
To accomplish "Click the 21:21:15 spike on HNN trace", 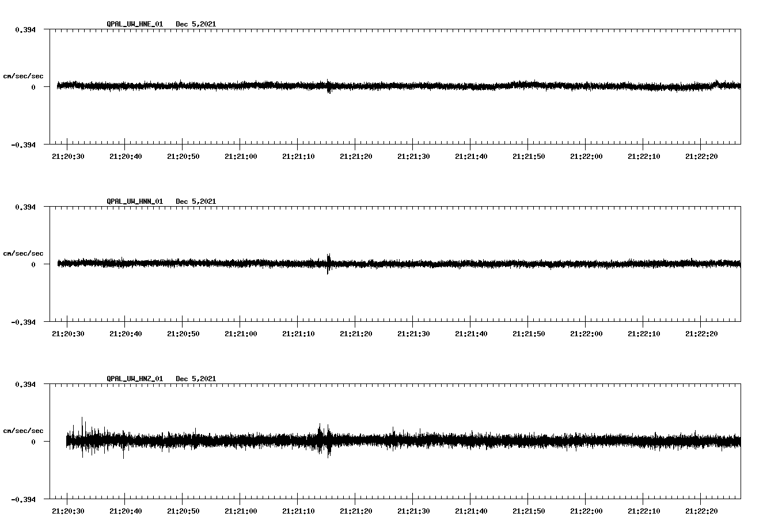I will tap(328, 264).
